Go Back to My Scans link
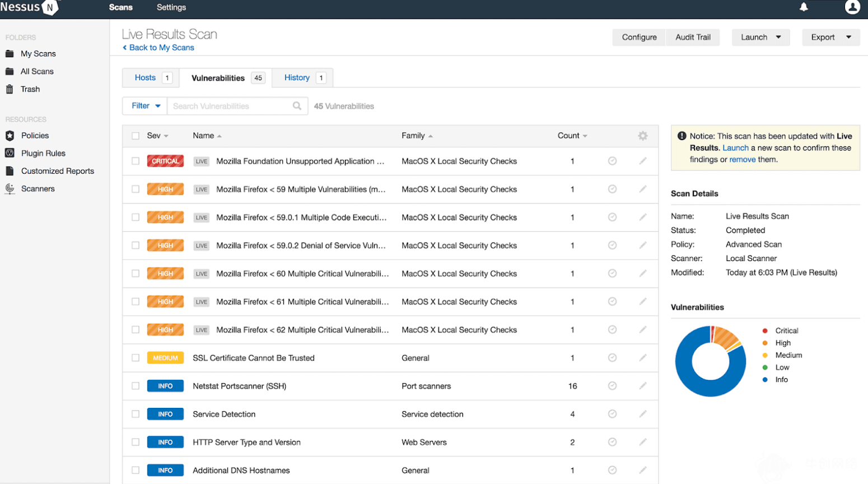 click(158, 48)
